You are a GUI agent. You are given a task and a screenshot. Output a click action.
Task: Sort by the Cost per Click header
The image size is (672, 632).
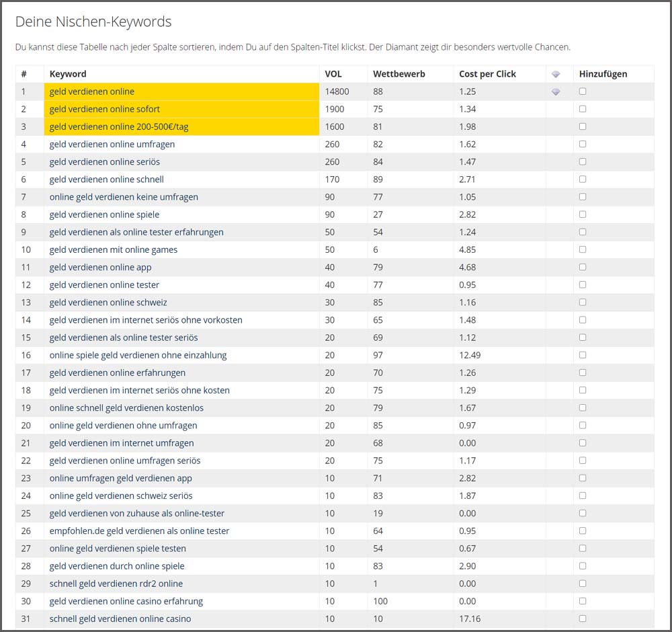click(487, 74)
